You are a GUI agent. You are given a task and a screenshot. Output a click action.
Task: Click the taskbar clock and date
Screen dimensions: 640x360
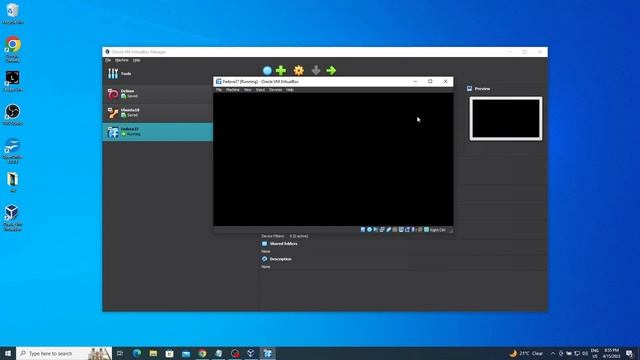(x=611, y=353)
